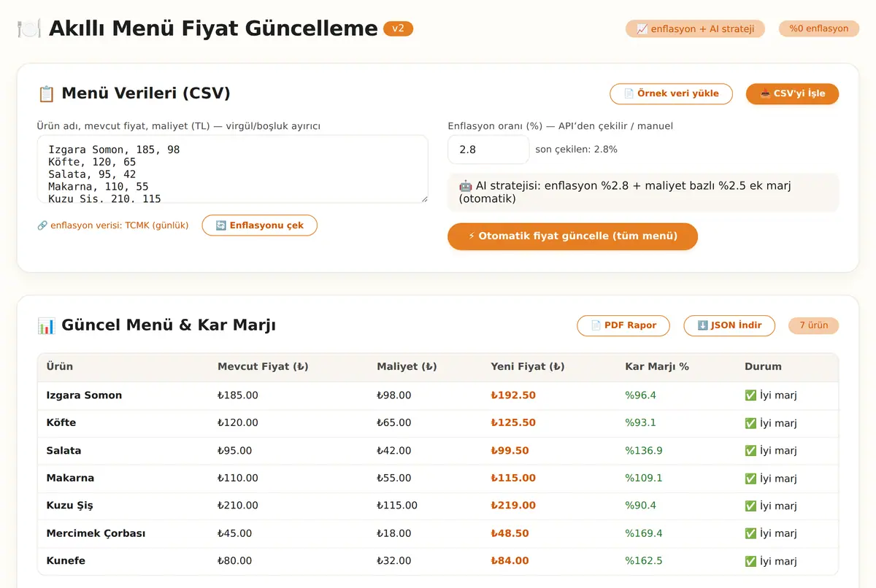This screenshot has height=588, width=876.
Task: Click the enflasyon + AI strateji badge
Action: (695, 28)
